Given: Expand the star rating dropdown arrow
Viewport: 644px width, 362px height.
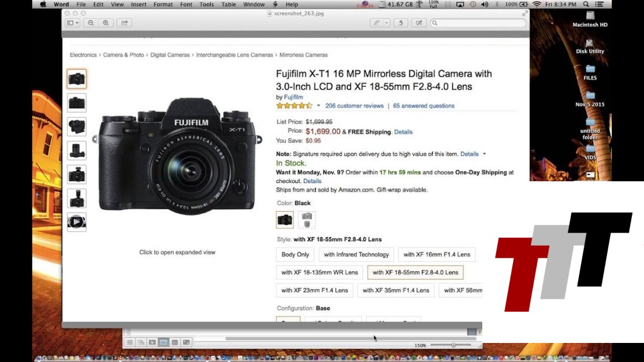Looking at the screenshot, I should tap(318, 106).
